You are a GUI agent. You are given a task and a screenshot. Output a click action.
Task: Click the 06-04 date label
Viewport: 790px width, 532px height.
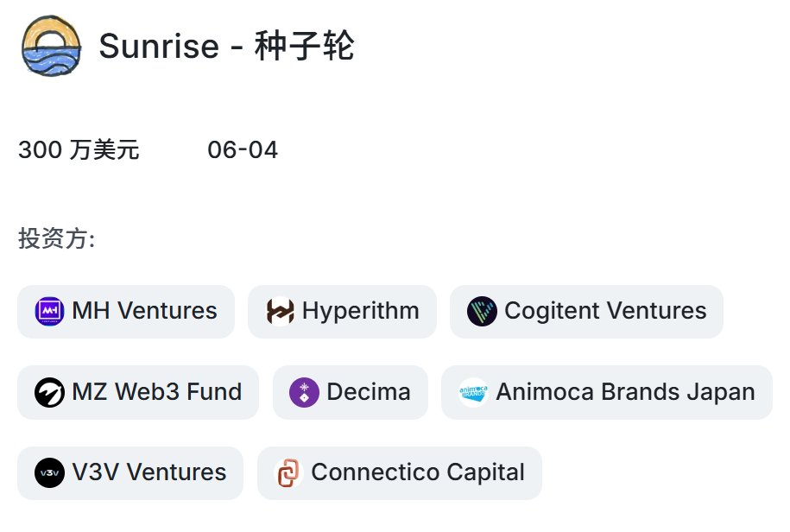[x=243, y=149]
